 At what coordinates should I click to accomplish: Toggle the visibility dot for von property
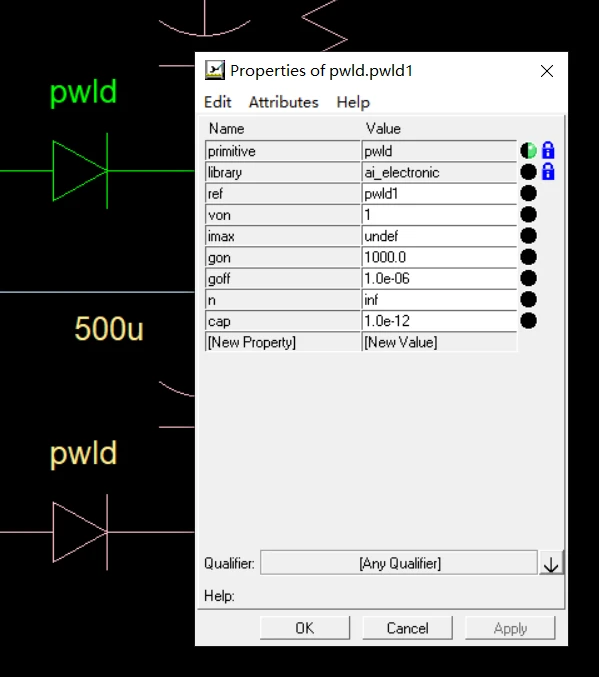click(529, 214)
